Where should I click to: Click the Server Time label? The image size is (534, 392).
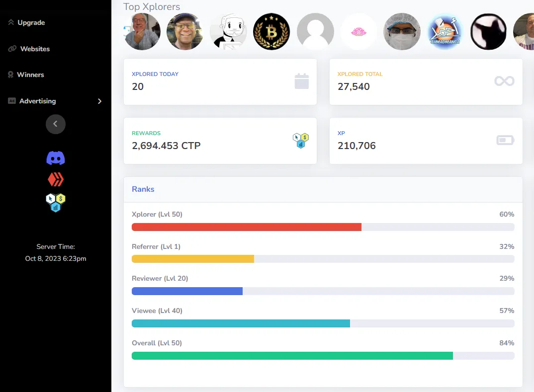point(56,247)
